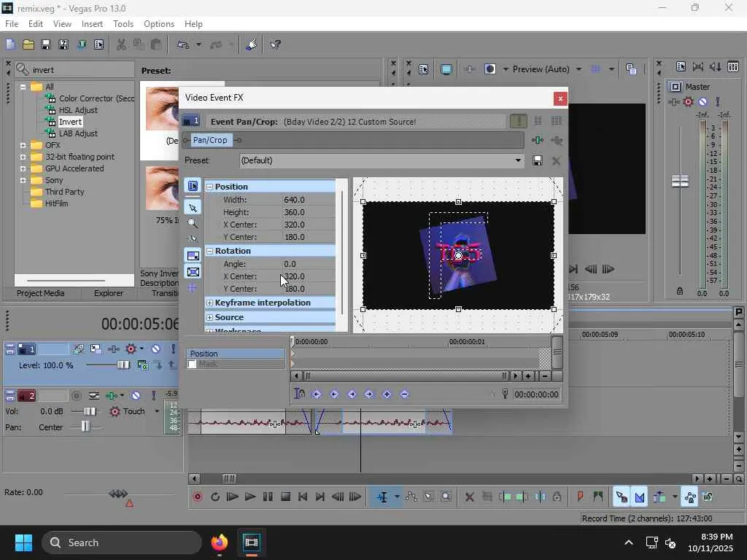
Task: Go to Previous Keyframe in Video Event FX
Action: 334,394
